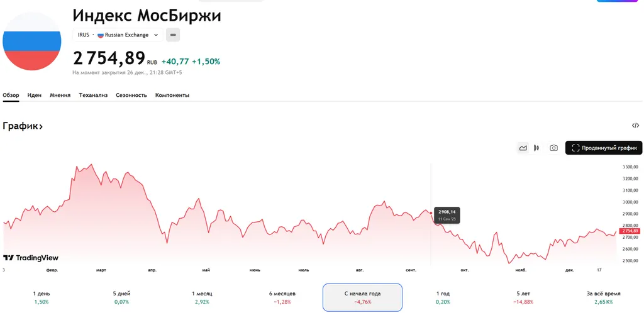Screen dimensions: 644x313
Task: Switch chart to candlestick view icon
Action: click(x=536, y=148)
